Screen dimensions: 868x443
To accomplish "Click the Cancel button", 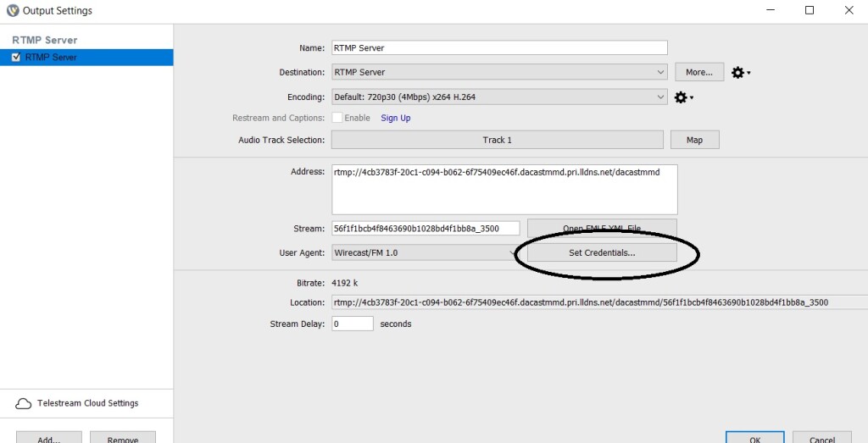I will coord(822,437).
